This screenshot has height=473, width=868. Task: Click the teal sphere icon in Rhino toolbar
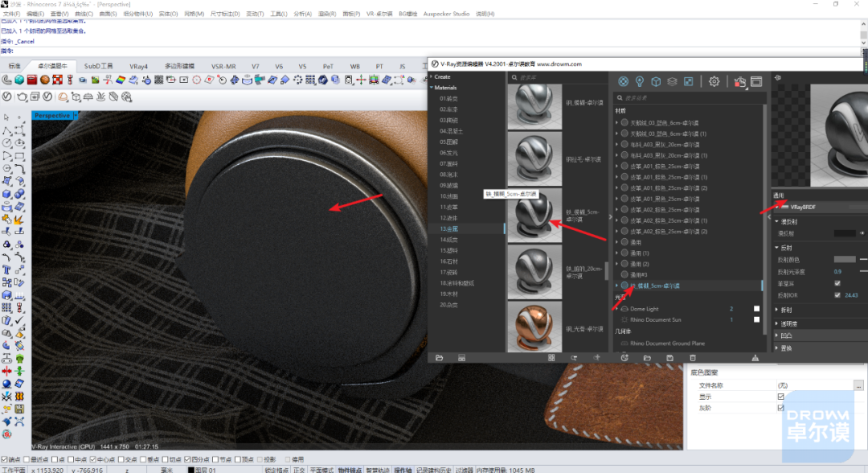tap(19, 80)
